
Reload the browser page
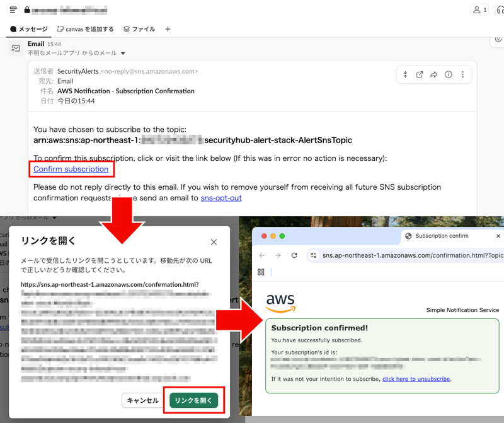294,255
